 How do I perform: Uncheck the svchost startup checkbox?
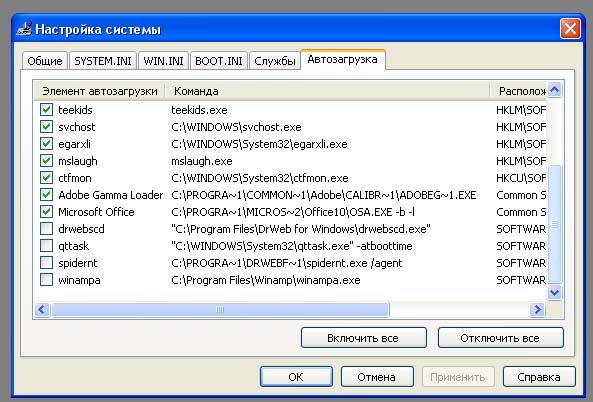[46, 127]
